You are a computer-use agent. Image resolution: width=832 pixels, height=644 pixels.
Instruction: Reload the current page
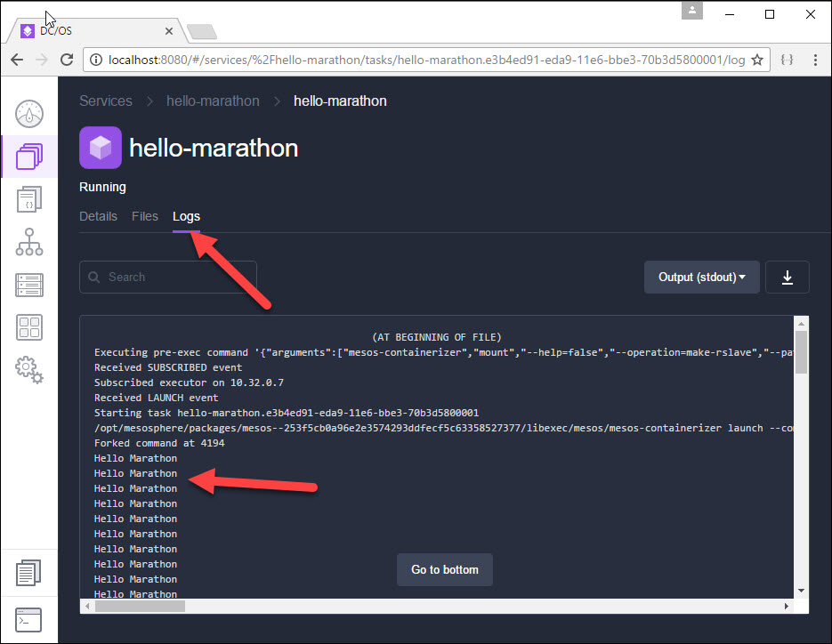[67, 60]
